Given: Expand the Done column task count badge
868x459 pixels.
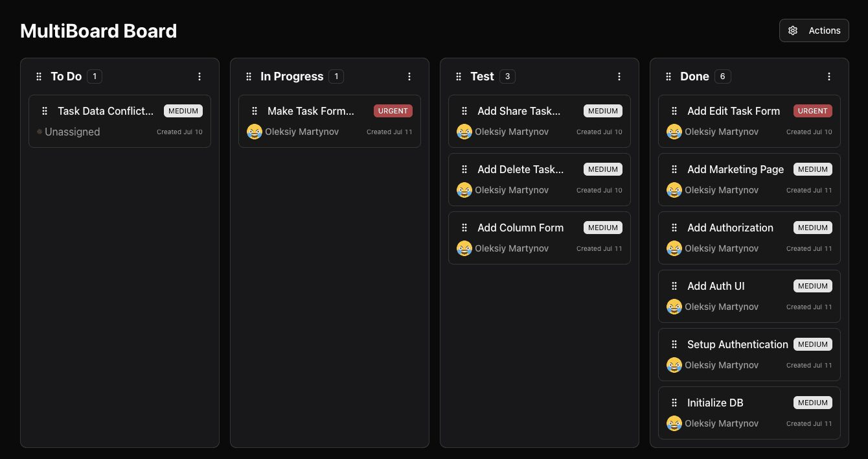Looking at the screenshot, I should point(724,76).
